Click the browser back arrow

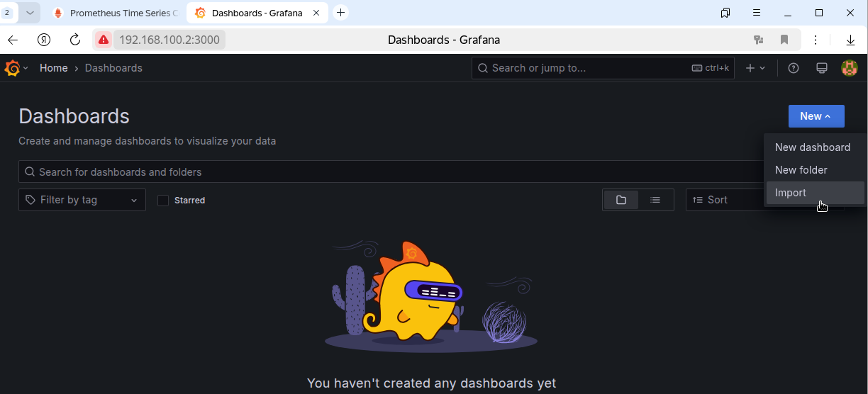(13, 40)
